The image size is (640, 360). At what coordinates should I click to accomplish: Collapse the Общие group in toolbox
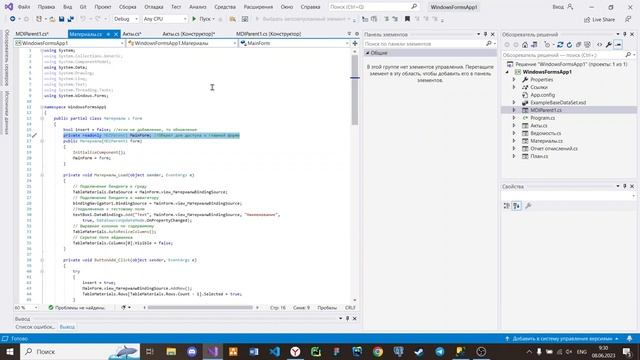click(367, 53)
